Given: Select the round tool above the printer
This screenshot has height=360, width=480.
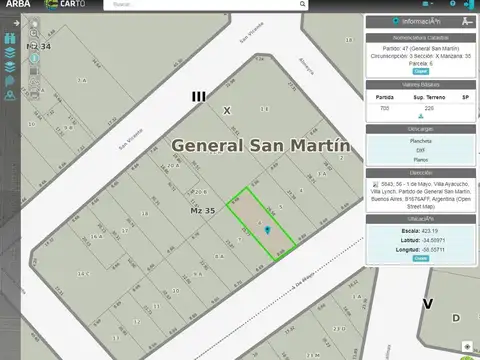Looking at the screenshot, I should pos(34,82).
